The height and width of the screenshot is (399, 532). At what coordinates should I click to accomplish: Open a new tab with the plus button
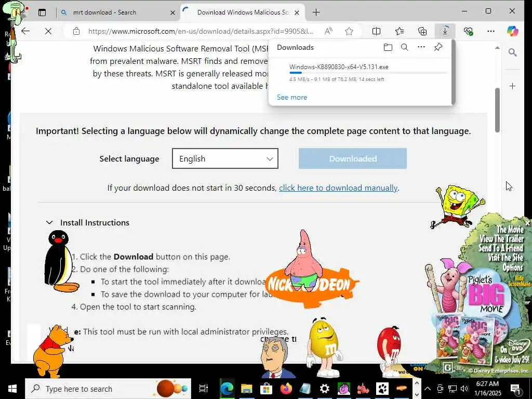316,12
